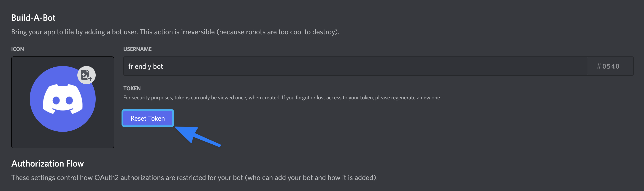
Task: Click the Build-A-Bot heading
Action: (33, 18)
